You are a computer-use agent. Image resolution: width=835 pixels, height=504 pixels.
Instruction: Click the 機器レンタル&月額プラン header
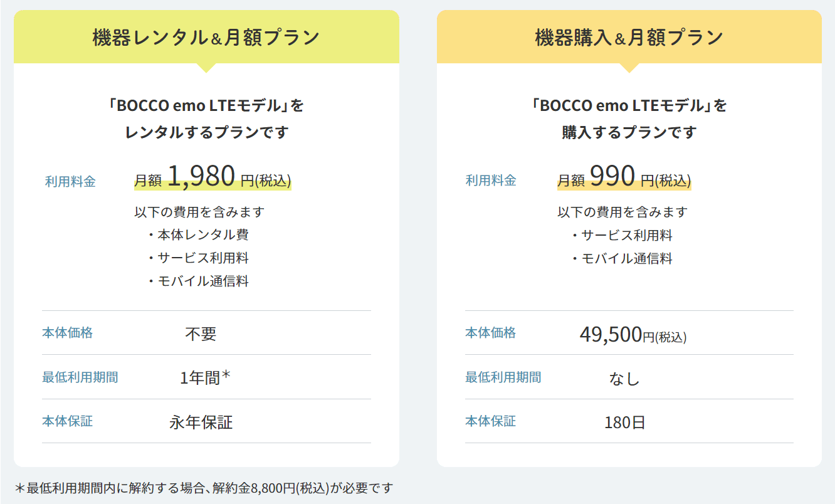coord(206,38)
